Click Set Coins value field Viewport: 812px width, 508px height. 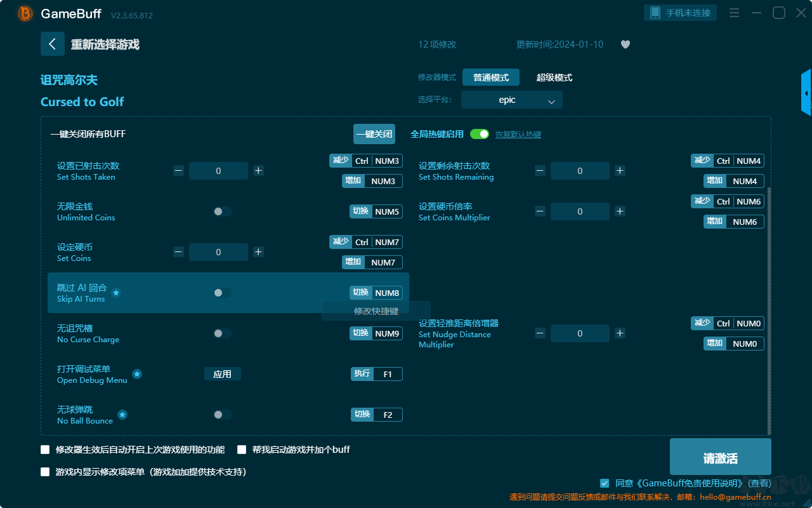[218, 252]
